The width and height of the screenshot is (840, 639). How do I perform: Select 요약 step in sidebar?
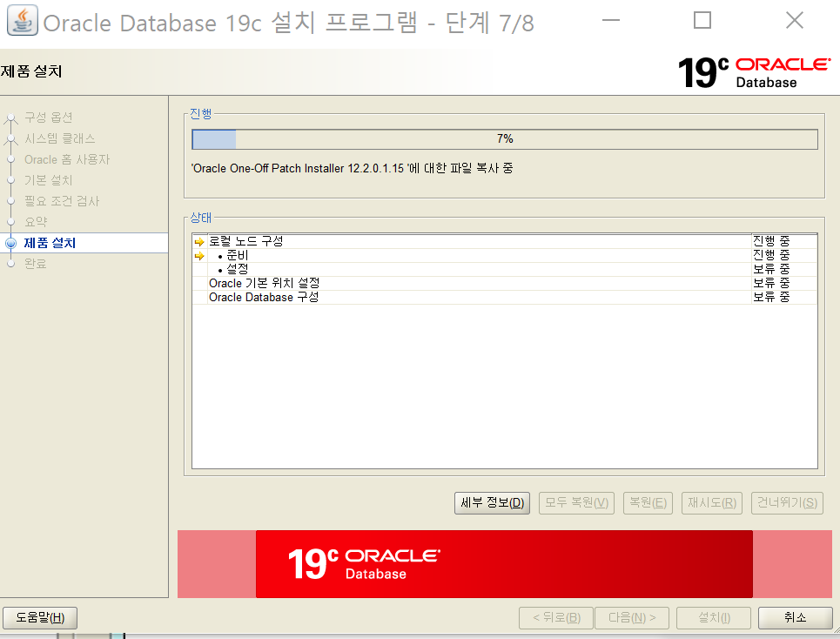coord(36,222)
